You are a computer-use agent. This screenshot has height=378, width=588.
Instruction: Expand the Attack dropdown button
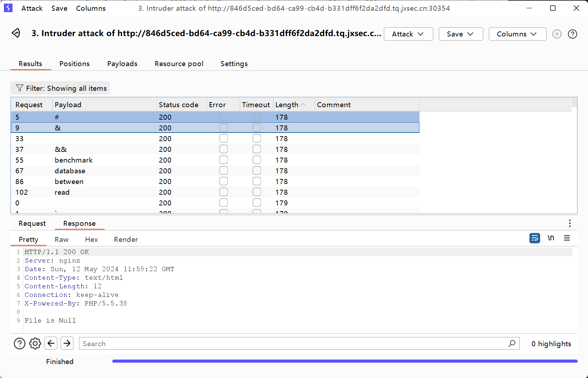[408, 34]
